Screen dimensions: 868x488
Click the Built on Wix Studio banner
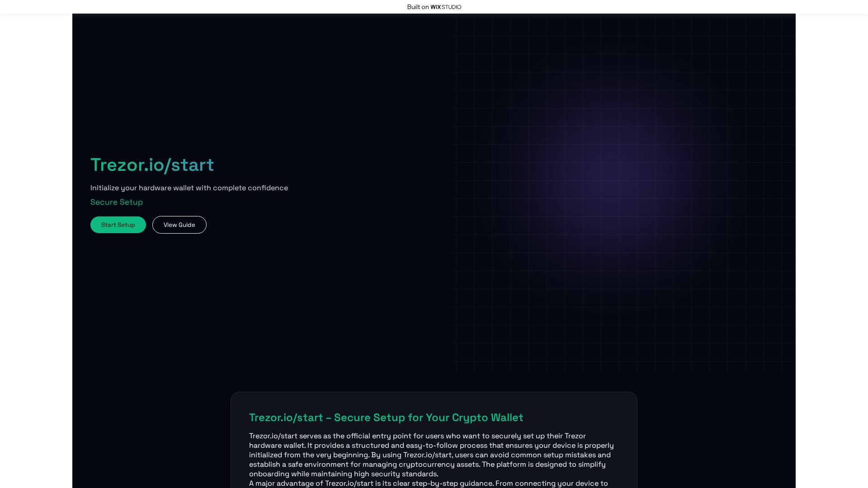(434, 7)
